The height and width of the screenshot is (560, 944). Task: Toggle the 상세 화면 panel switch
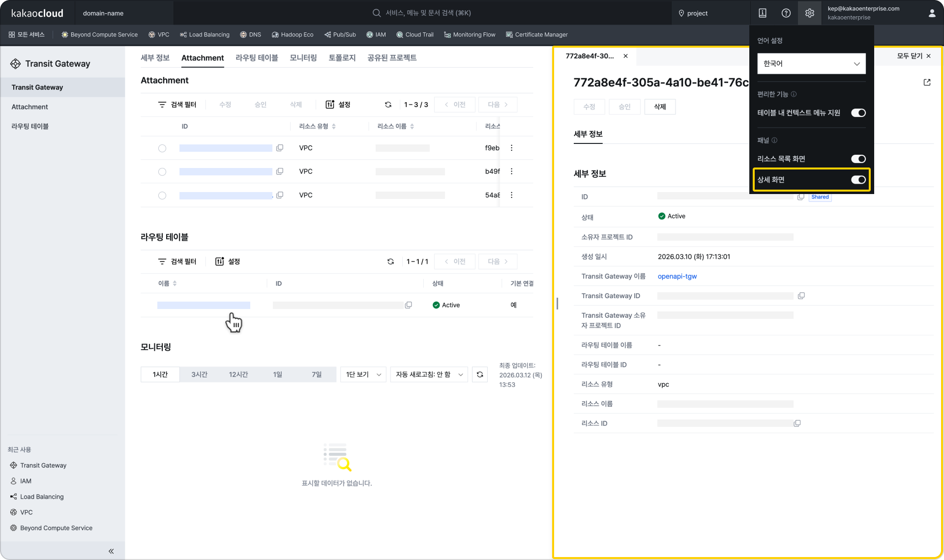[858, 180]
